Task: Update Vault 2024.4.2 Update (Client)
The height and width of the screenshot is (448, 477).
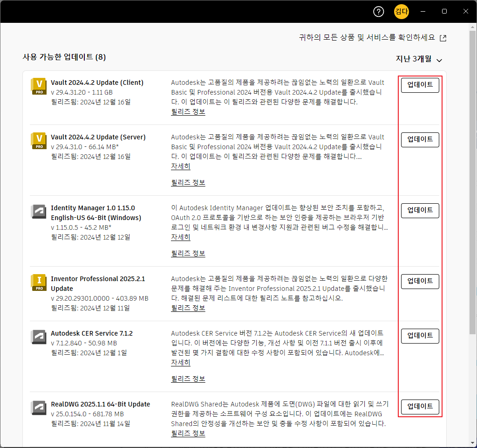Action: click(420, 85)
